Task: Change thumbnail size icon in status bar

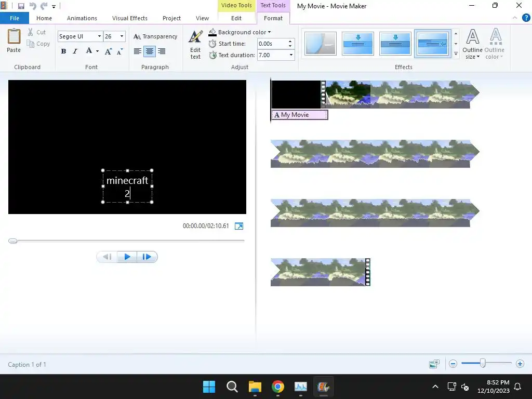Action: (434, 364)
